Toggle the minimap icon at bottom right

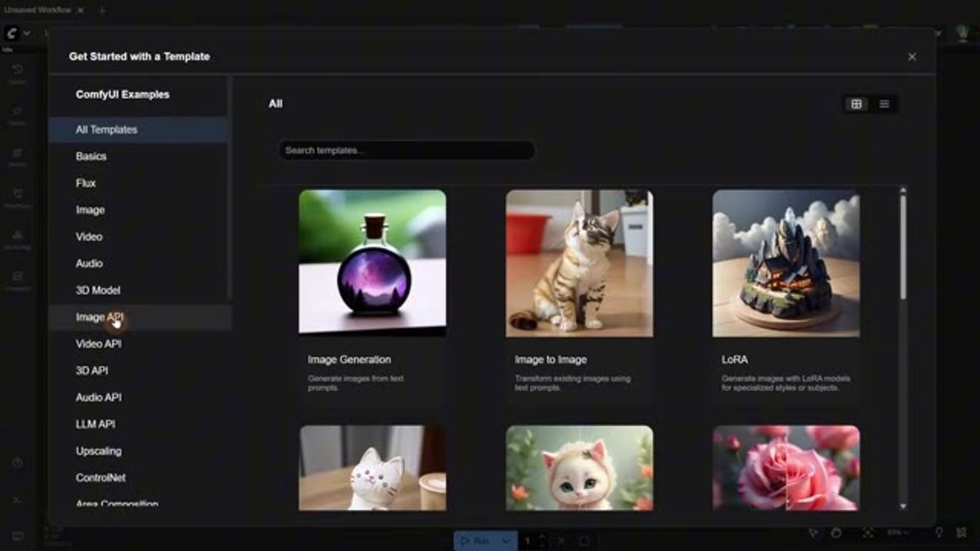tap(962, 532)
